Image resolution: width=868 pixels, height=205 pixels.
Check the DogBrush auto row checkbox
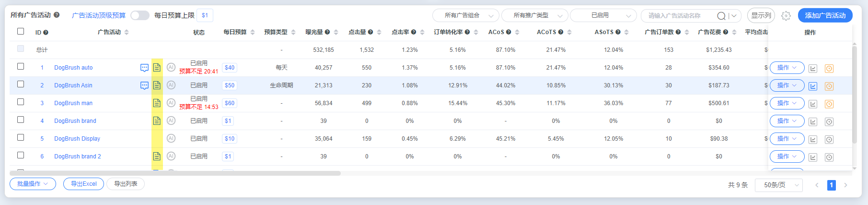click(21, 66)
